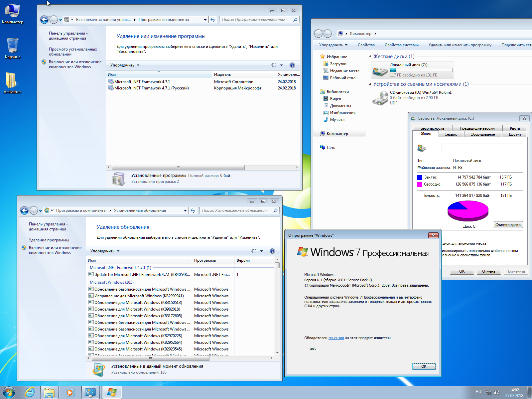Expand address dropdown in Программы и компоненты window
The height and width of the screenshot is (399, 532).
(205, 20)
